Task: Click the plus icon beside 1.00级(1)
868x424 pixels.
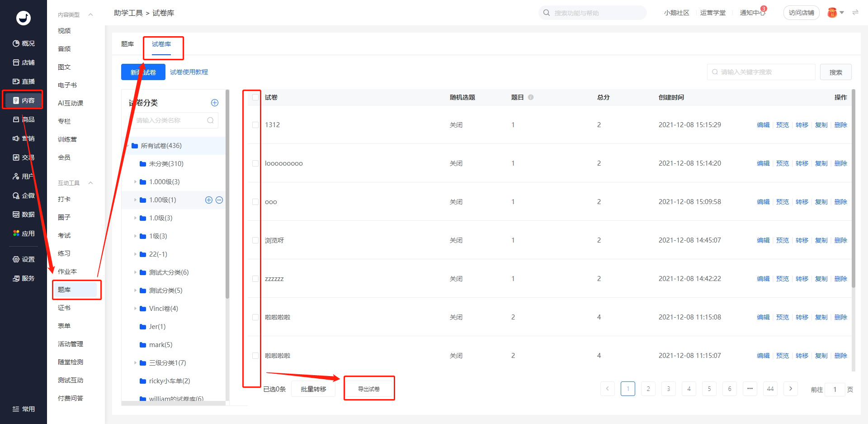Action: (x=209, y=200)
